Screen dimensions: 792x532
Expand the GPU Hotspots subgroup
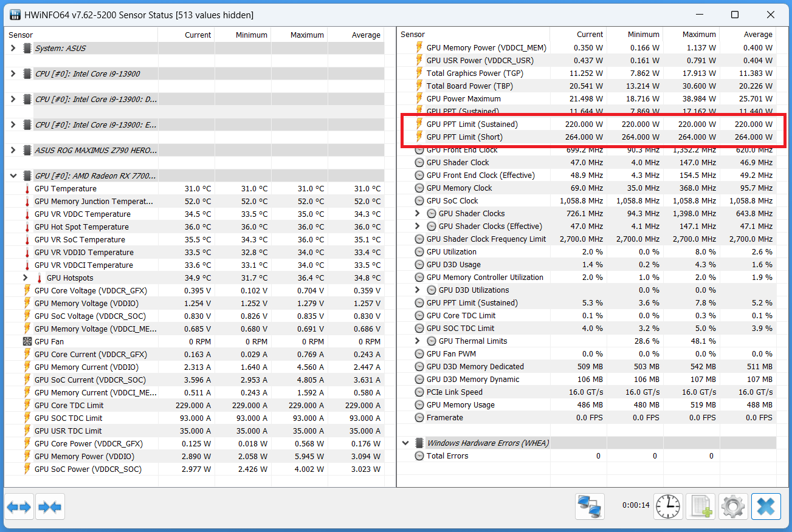coord(25,278)
